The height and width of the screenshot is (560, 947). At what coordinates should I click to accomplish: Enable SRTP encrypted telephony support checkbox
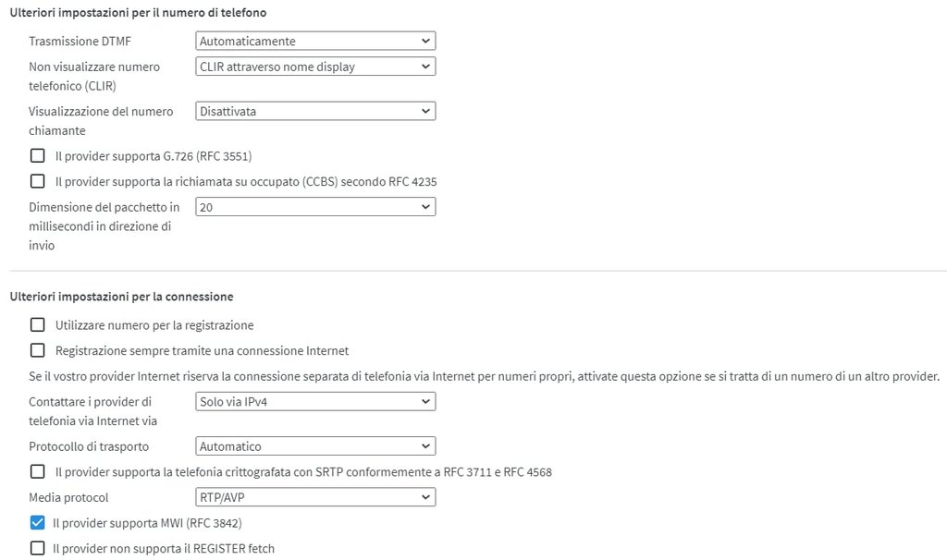click(38, 472)
